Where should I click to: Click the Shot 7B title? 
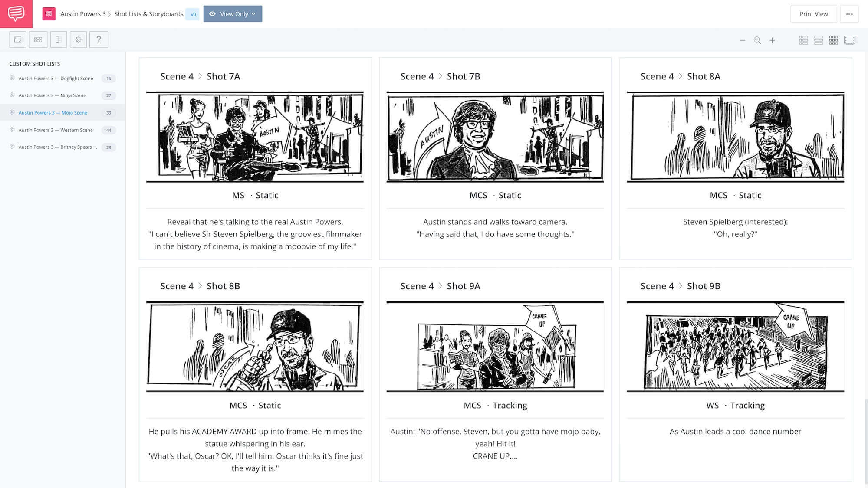[x=464, y=76]
